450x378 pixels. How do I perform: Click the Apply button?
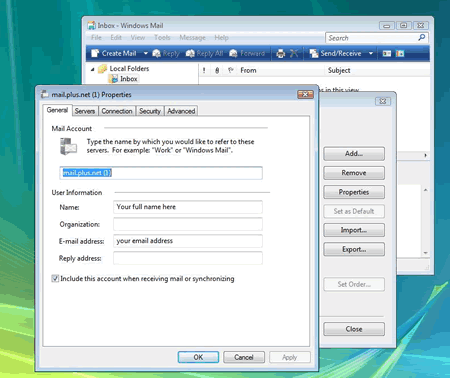click(x=289, y=357)
